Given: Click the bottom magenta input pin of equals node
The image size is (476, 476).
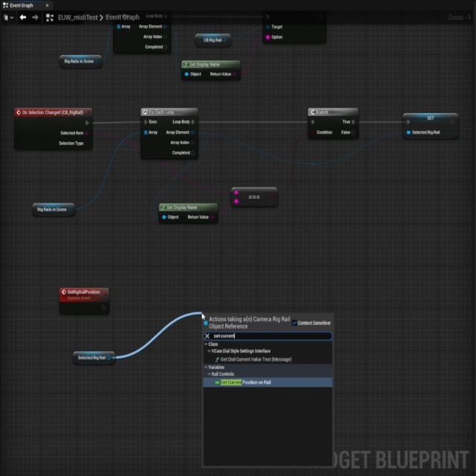Looking at the screenshot, I should click(237, 202).
